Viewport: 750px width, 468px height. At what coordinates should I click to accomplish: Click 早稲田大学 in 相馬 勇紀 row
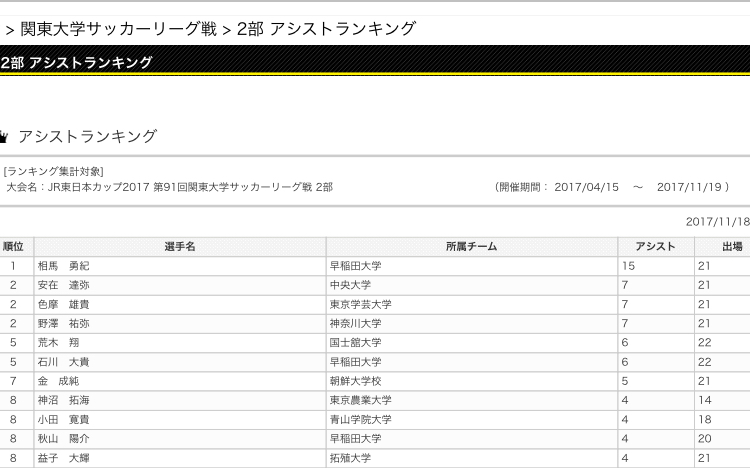(x=355, y=266)
